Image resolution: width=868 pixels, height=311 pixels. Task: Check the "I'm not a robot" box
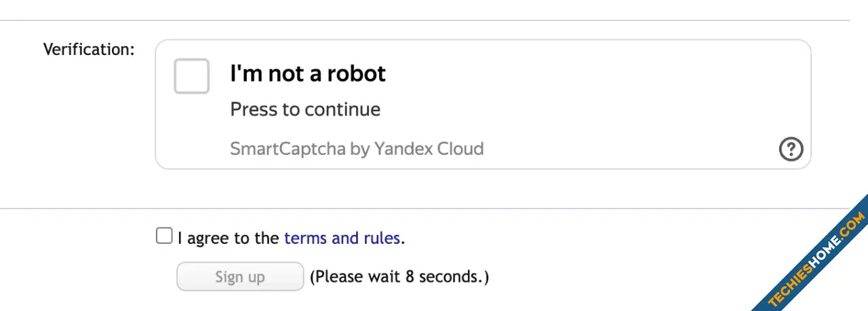click(191, 76)
